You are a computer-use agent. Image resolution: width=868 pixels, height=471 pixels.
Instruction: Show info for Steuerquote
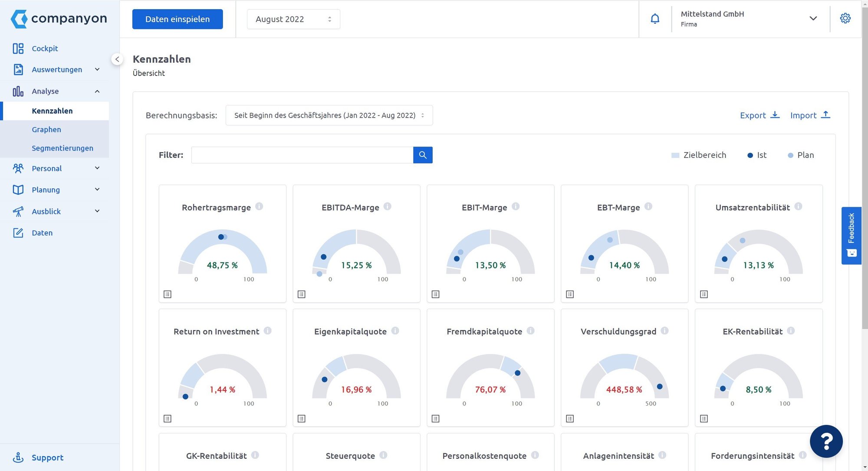point(384,455)
